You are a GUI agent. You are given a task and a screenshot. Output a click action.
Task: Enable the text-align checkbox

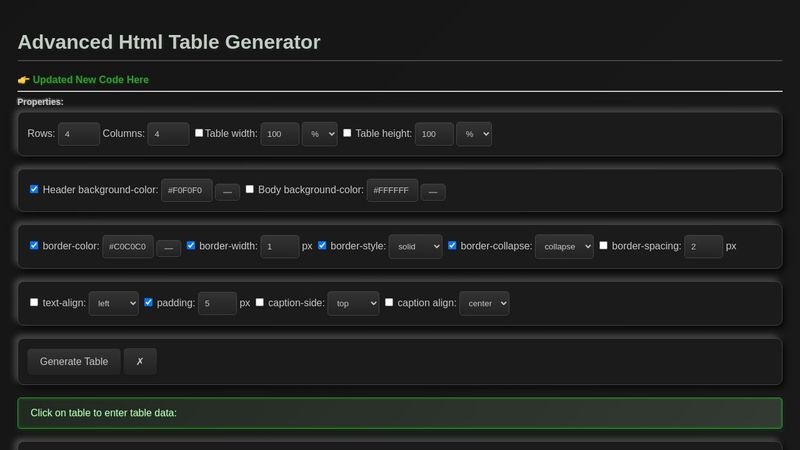point(34,302)
